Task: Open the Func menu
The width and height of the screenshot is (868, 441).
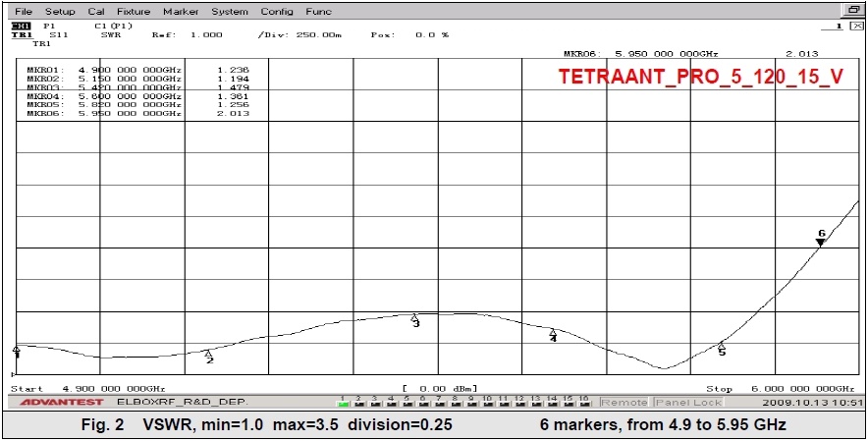Action: tap(318, 11)
